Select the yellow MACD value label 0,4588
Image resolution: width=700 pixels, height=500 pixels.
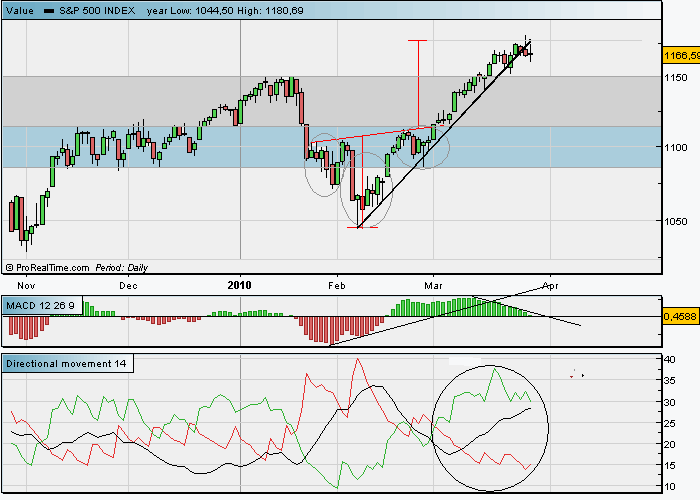[680, 317]
